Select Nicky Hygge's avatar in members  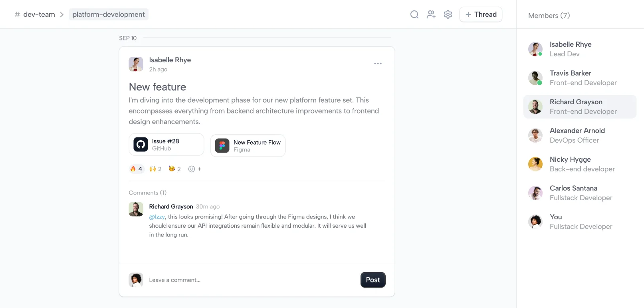pos(535,164)
